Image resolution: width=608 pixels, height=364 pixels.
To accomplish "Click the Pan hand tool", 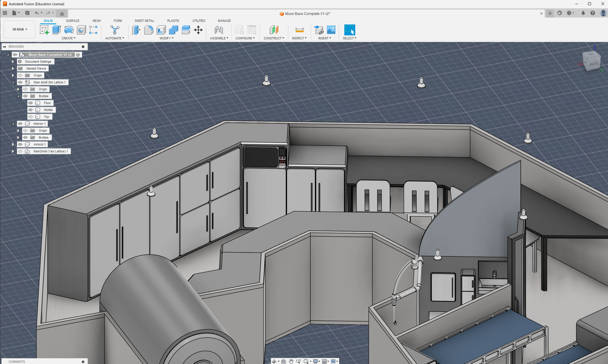I will (291, 361).
